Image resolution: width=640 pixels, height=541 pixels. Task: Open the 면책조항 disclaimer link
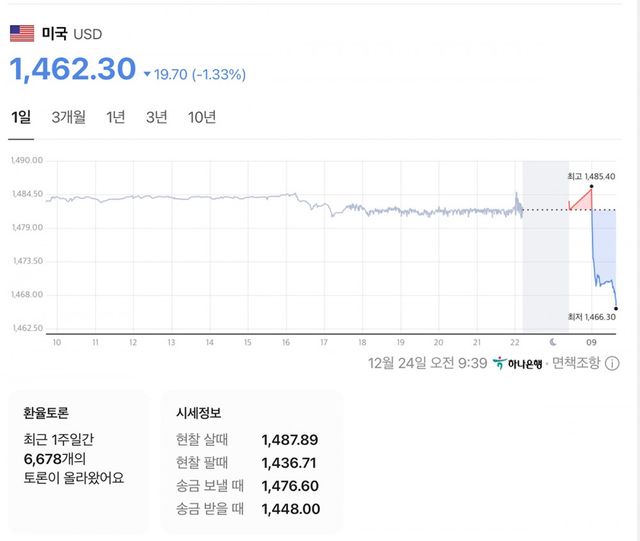pyautogui.click(x=576, y=363)
